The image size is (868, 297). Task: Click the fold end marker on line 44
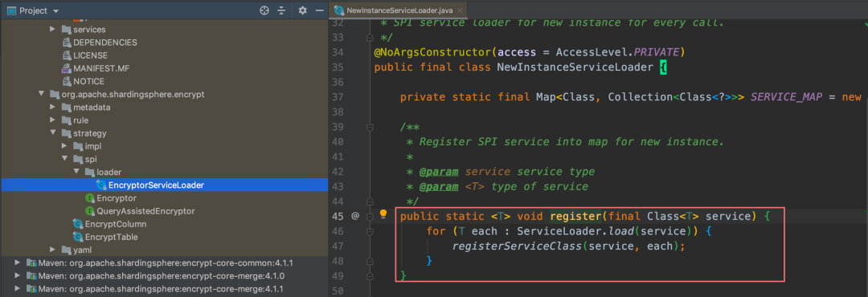(370, 202)
